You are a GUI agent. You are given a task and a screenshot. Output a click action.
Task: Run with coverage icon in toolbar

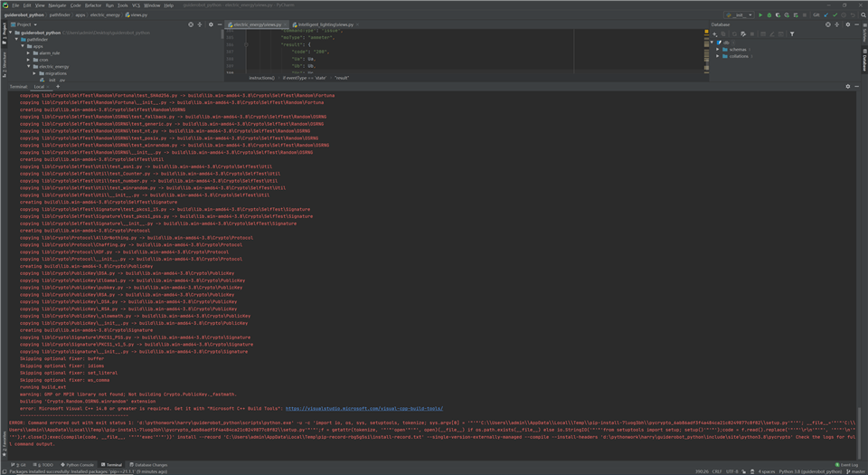point(778,15)
